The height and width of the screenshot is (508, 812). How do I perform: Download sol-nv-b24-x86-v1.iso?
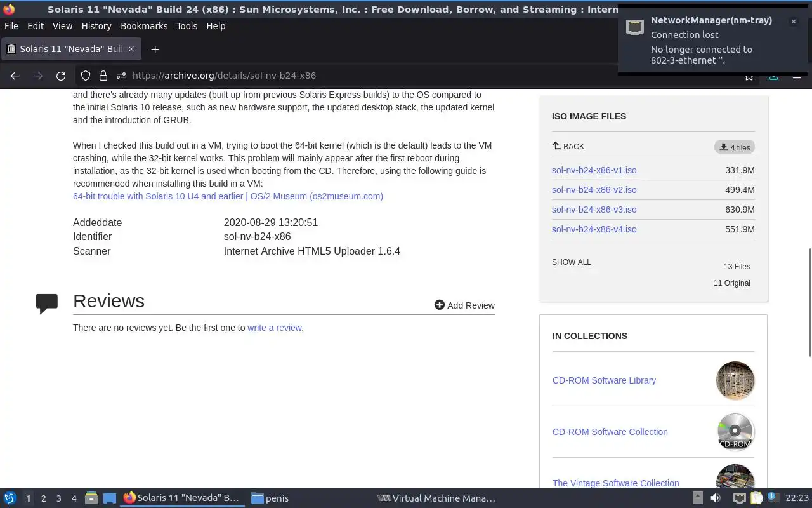[594, 170]
